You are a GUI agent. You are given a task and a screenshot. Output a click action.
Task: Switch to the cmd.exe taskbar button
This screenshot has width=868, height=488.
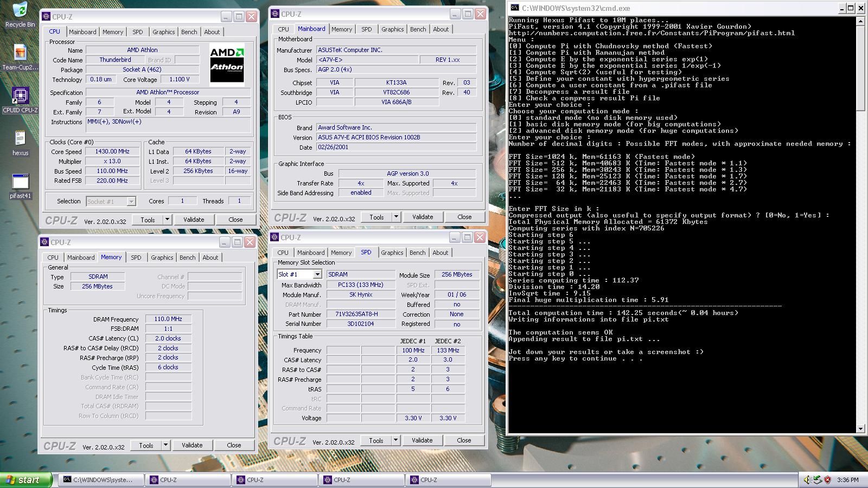102,480
